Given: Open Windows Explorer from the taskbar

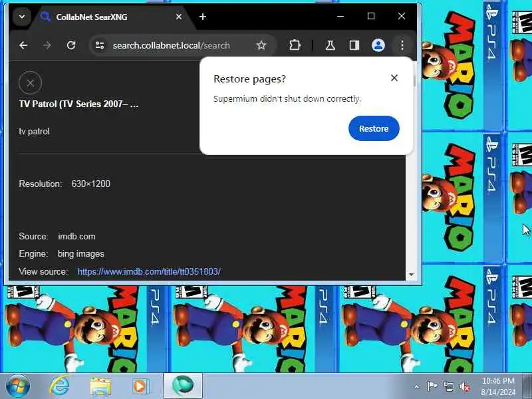Looking at the screenshot, I should (100, 386).
